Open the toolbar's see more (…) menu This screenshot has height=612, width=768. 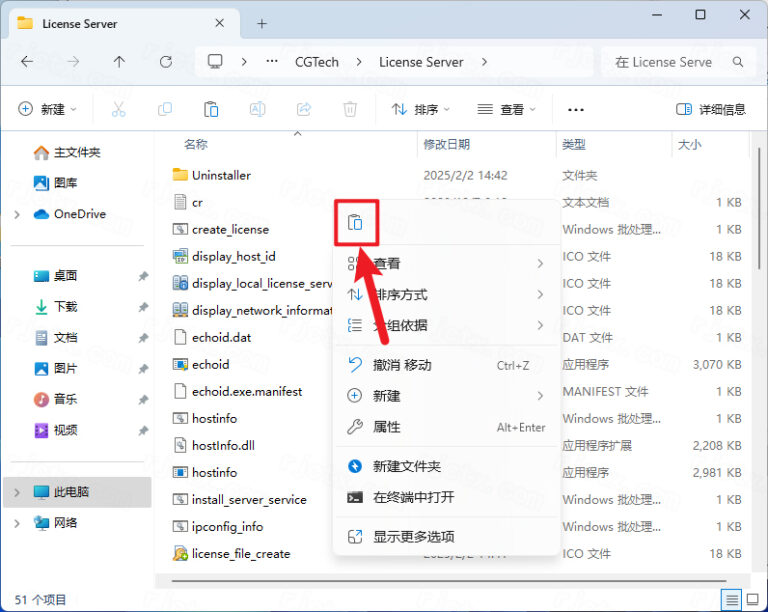coord(575,109)
